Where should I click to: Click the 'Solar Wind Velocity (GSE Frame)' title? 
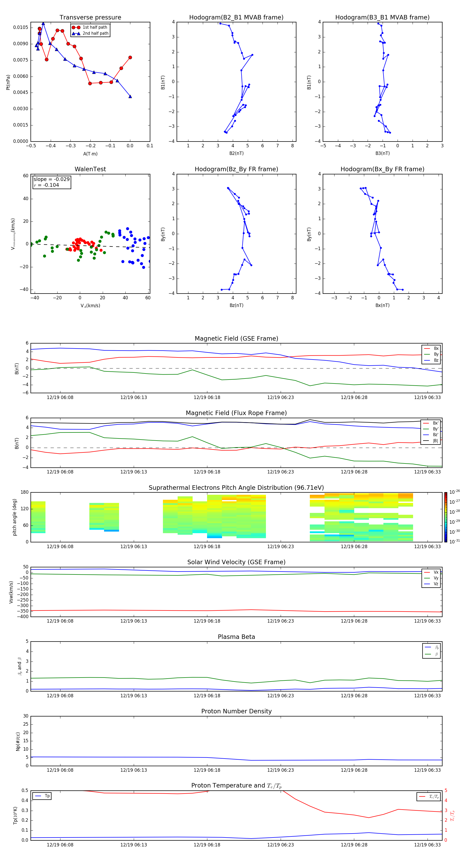[x=236, y=562]
